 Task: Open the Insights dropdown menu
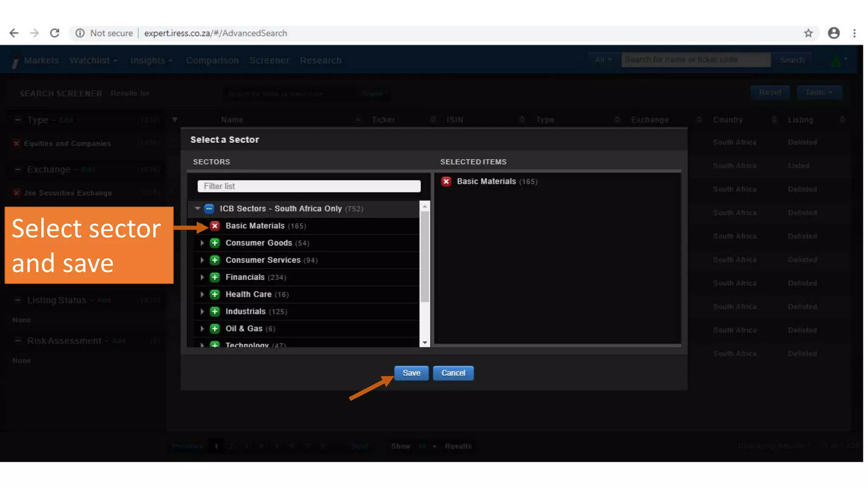click(x=151, y=60)
